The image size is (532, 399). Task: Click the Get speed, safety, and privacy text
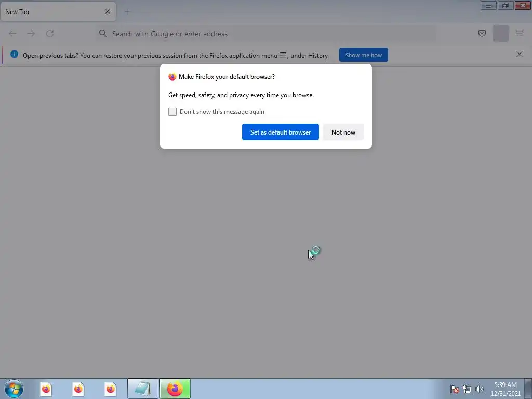click(241, 95)
